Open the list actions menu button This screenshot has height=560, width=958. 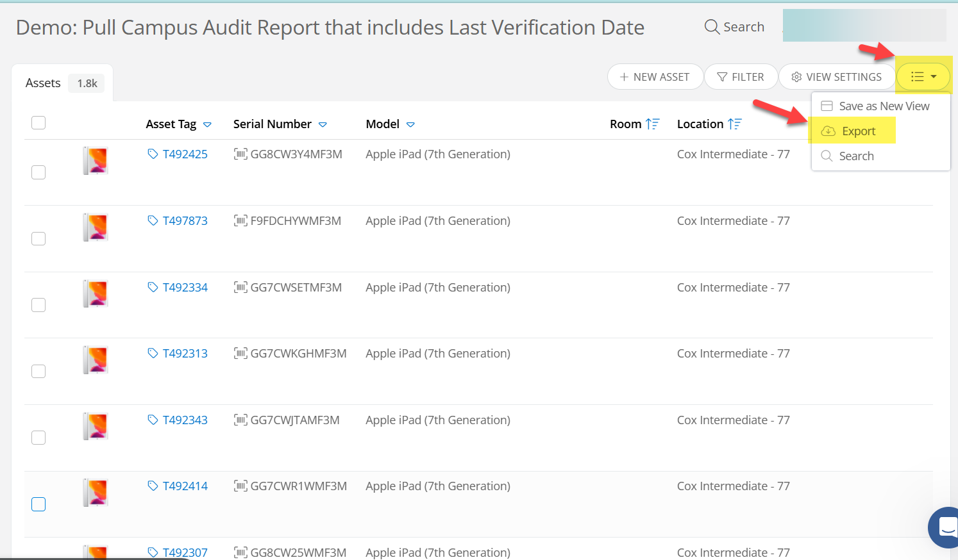pyautogui.click(x=923, y=77)
